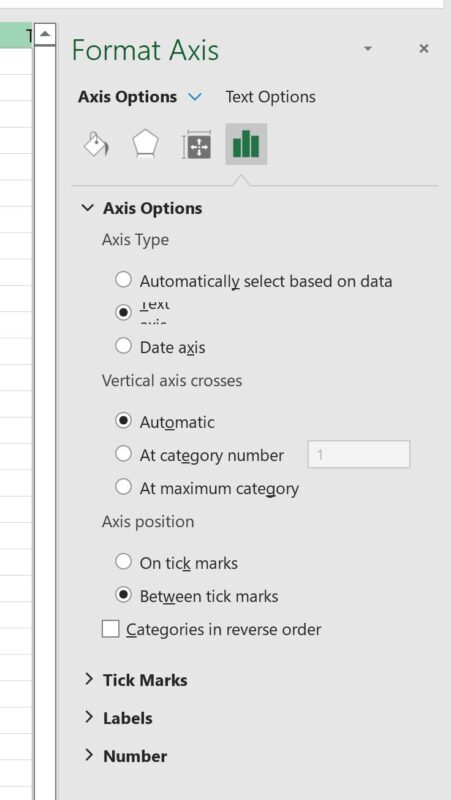Open the Axis Options dropdown chevron
451x800 pixels.
pyautogui.click(x=194, y=96)
